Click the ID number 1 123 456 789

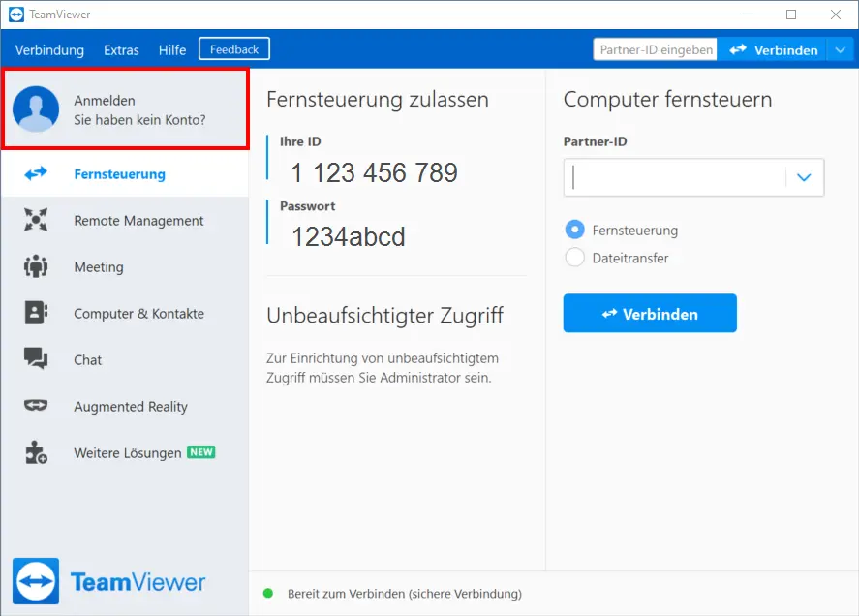(374, 172)
